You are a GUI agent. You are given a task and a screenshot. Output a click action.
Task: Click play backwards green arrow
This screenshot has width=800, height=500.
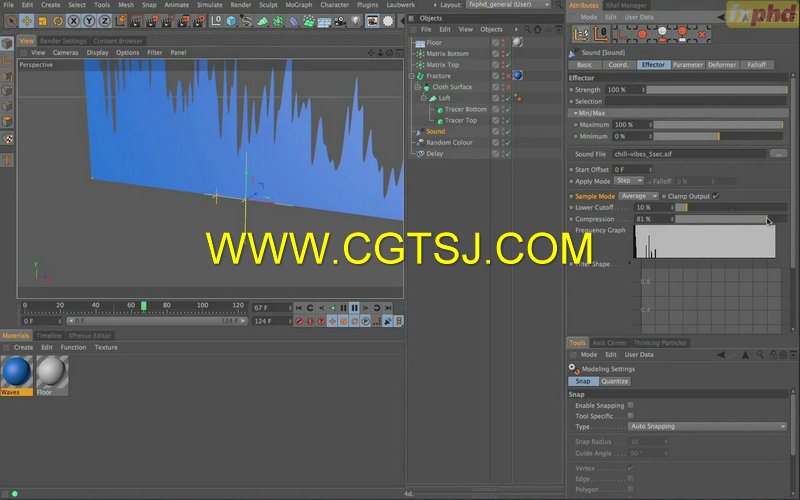332,308
